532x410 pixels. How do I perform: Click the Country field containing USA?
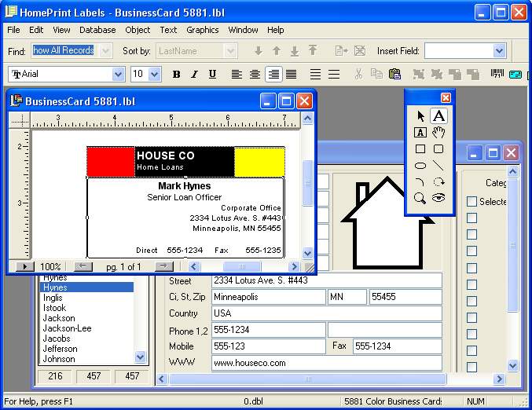(327, 313)
